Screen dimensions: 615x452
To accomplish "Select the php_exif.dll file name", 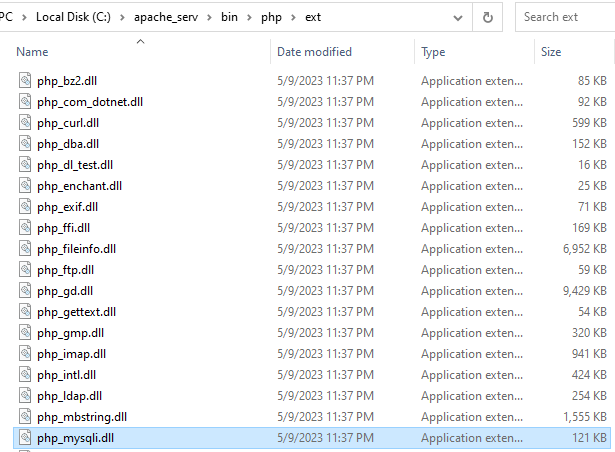I will point(67,207).
